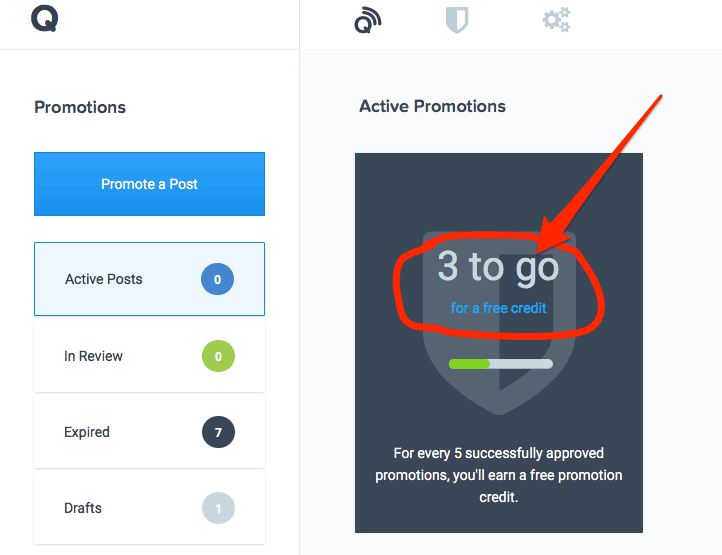
Task: Click the Active Promotions heading
Action: 432,106
